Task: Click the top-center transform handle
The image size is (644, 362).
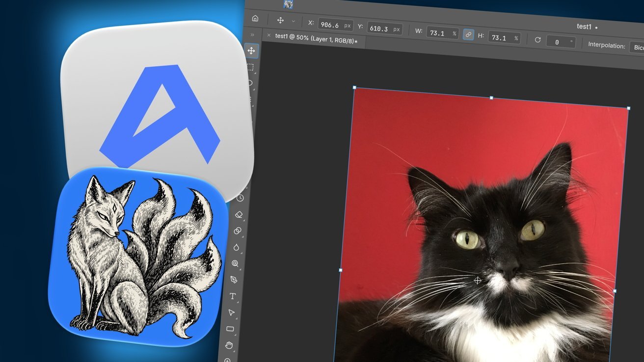Action: pyautogui.click(x=491, y=98)
